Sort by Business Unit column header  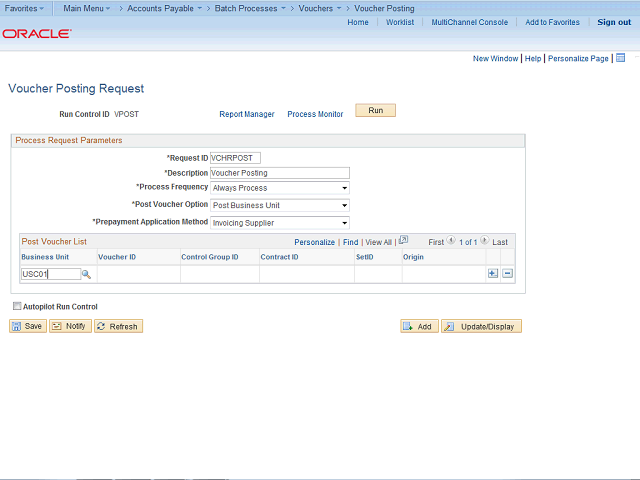45,257
